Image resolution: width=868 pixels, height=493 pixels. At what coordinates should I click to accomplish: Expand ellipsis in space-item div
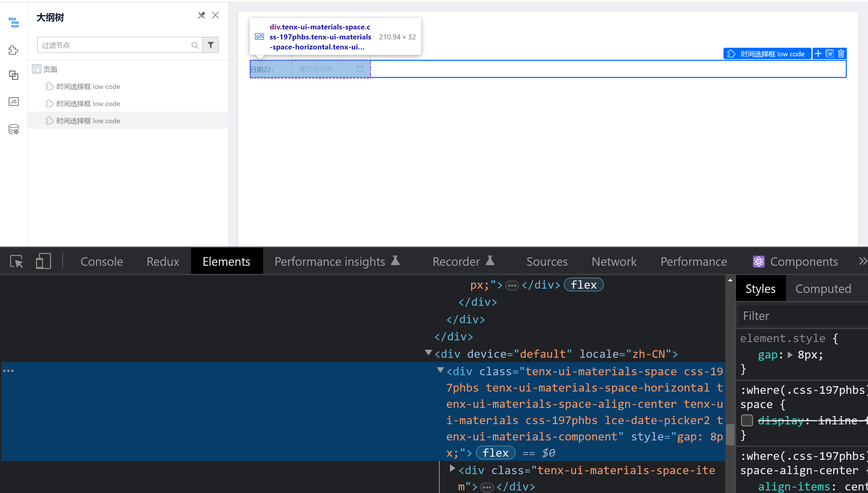[x=487, y=487]
